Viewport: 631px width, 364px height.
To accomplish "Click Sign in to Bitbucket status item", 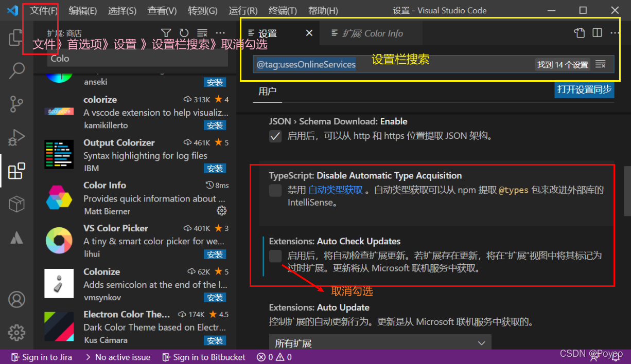I will coord(204,357).
